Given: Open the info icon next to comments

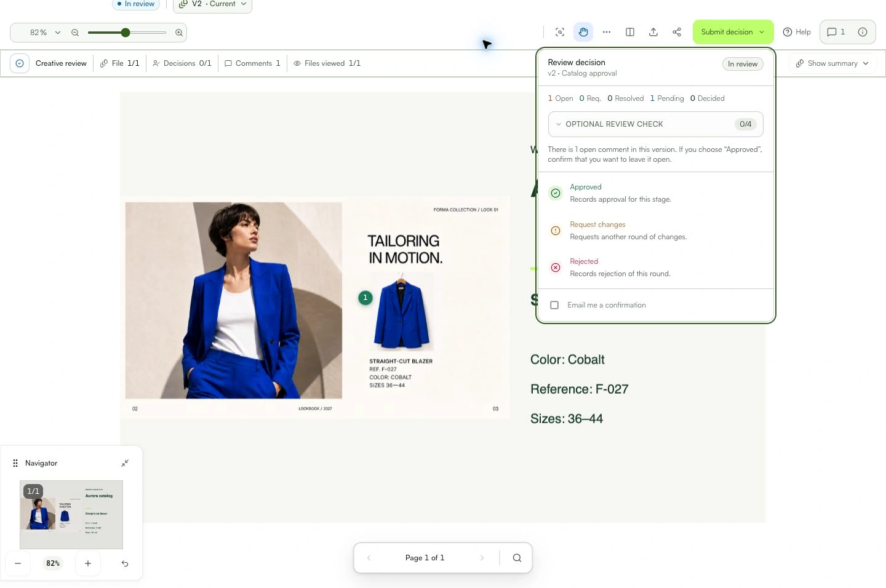Looking at the screenshot, I should (863, 32).
